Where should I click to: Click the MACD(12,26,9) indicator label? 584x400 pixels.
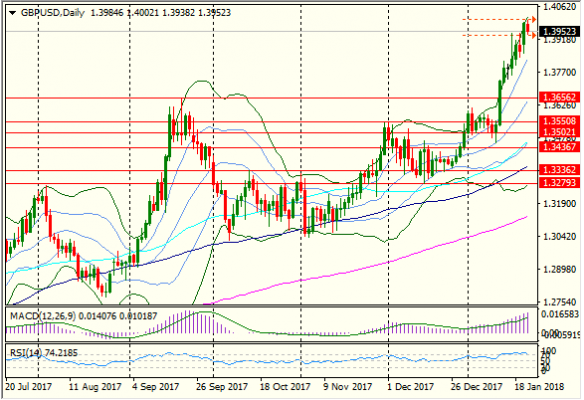click(43, 316)
